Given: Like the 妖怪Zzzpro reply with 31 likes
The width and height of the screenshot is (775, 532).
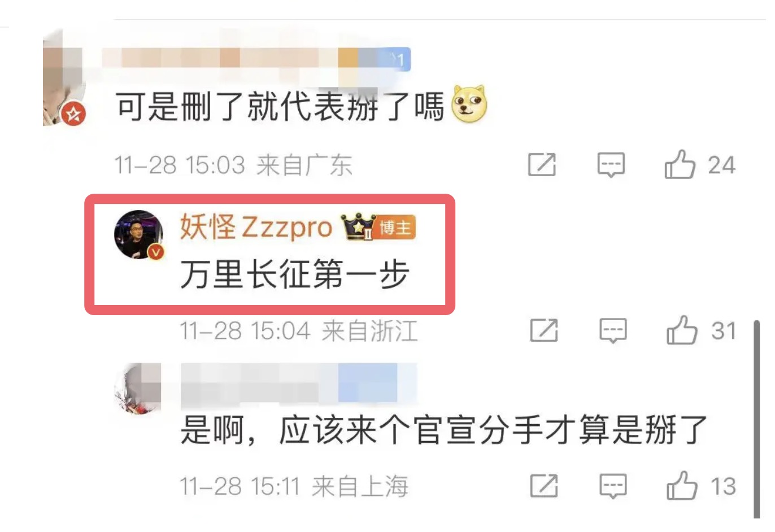Looking at the screenshot, I should [682, 330].
